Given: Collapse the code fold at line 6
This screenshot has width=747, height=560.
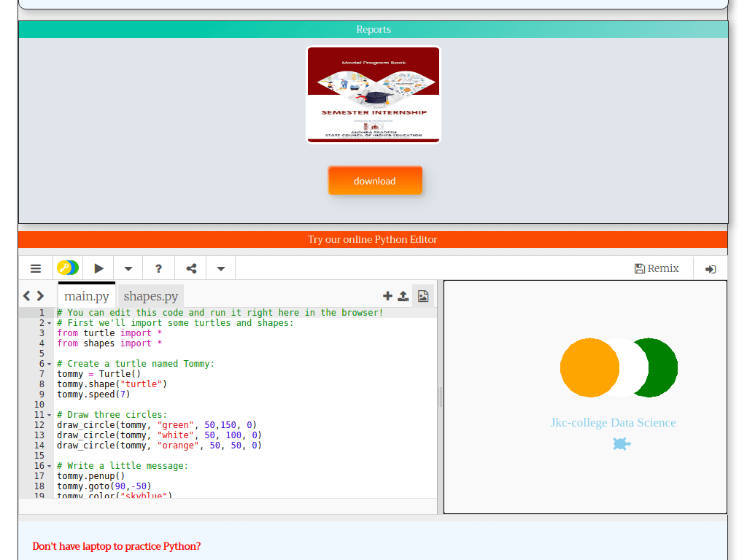Looking at the screenshot, I should point(49,365).
